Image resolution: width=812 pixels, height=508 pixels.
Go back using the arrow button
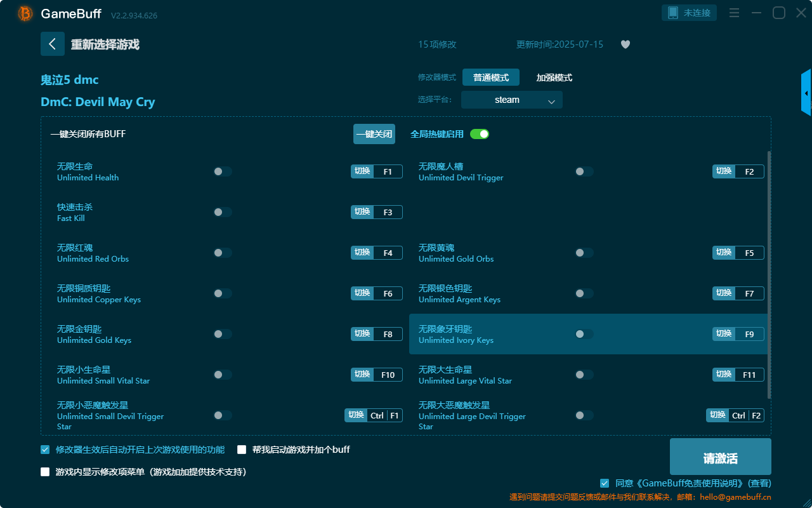pos(53,44)
